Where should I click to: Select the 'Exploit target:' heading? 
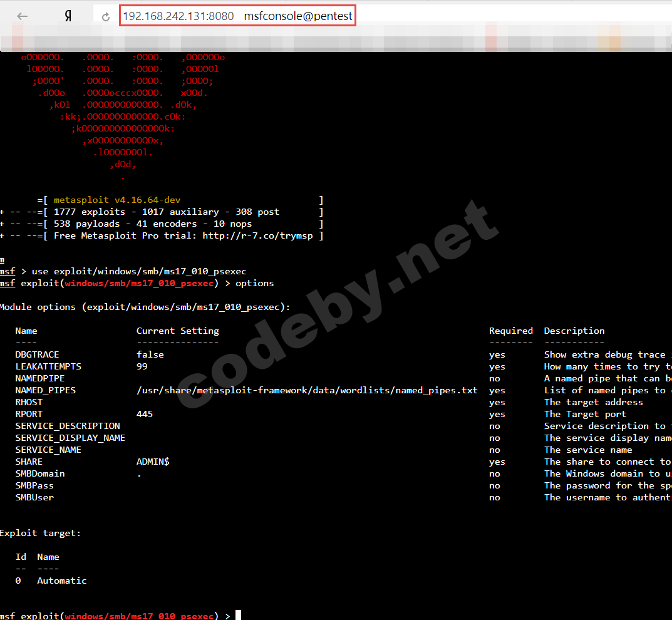[40, 534]
